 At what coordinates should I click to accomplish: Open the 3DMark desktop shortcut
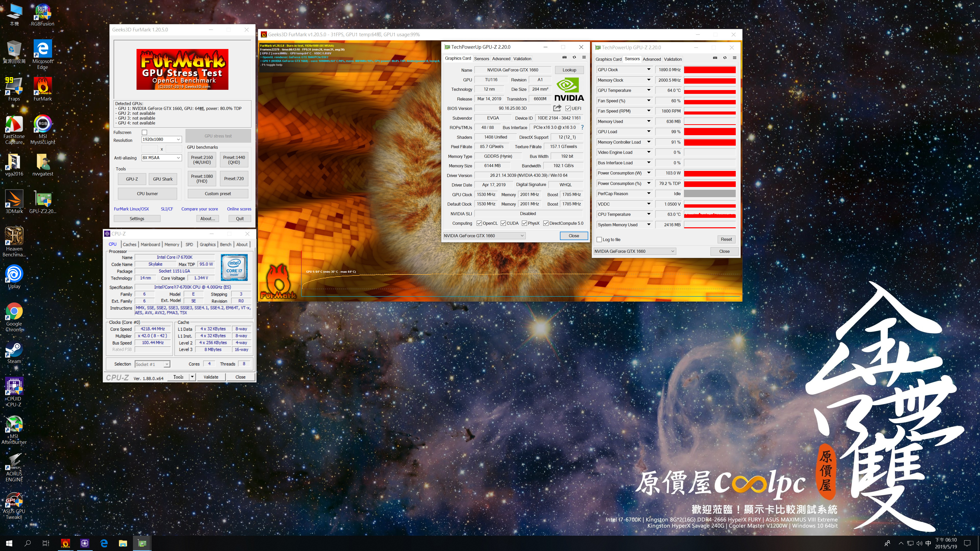(x=14, y=202)
